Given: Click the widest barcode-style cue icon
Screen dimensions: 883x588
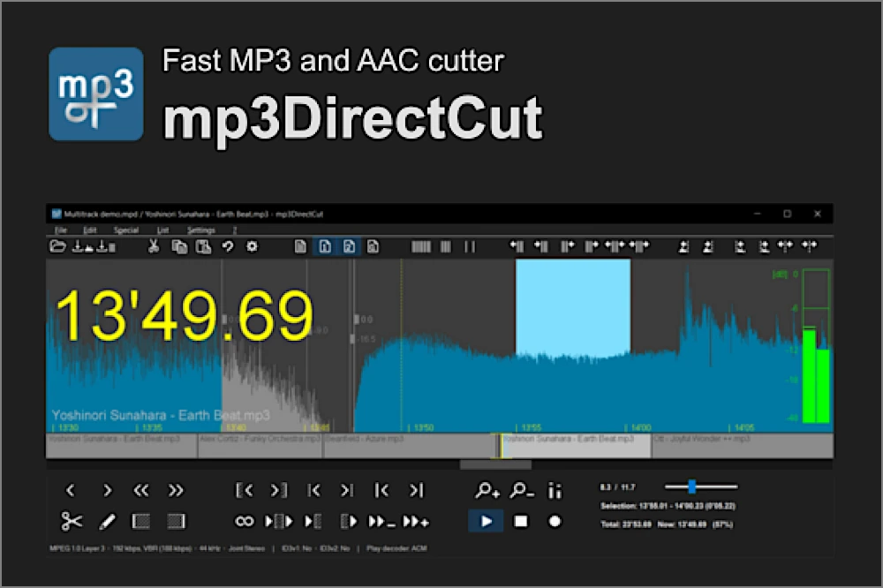Looking at the screenshot, I should (420, 246).
